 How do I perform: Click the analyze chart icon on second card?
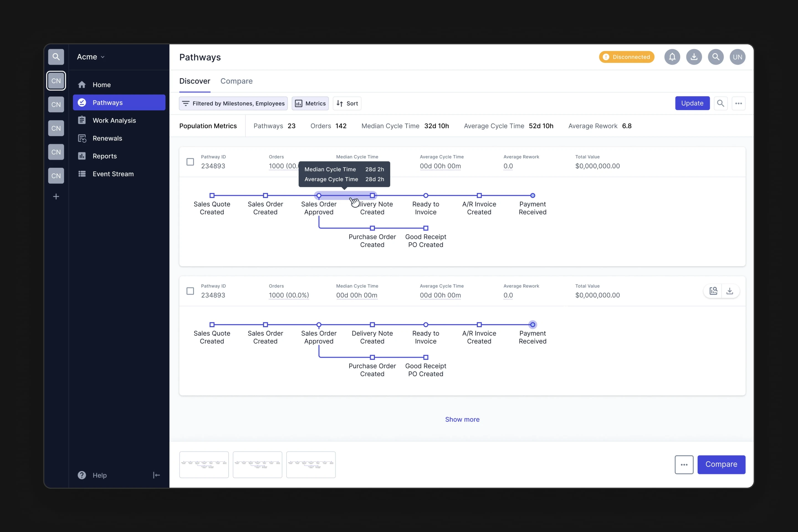tap(713, 291)
